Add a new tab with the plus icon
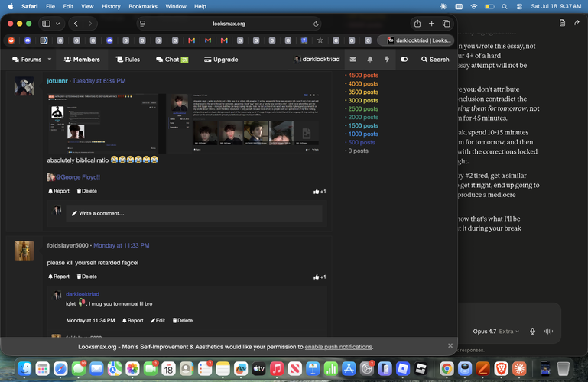588x382 pixels. [x=431, y=24]
